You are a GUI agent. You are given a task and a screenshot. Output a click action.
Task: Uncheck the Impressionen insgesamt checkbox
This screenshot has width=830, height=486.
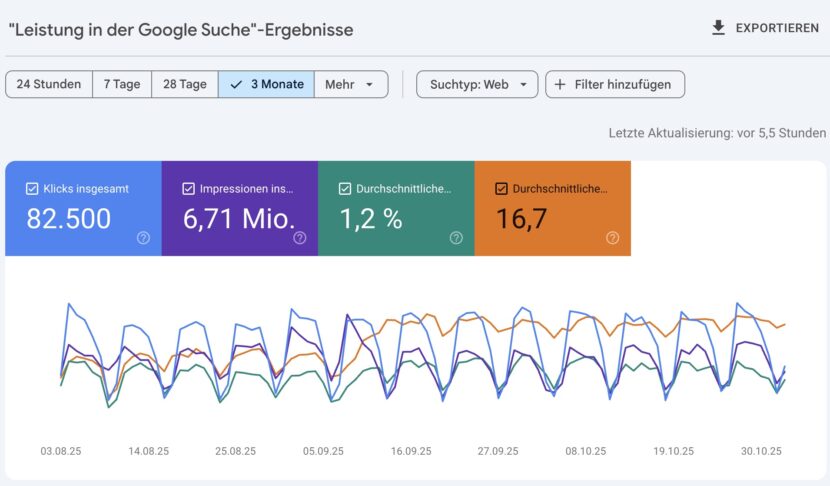[x=189, y=188]
